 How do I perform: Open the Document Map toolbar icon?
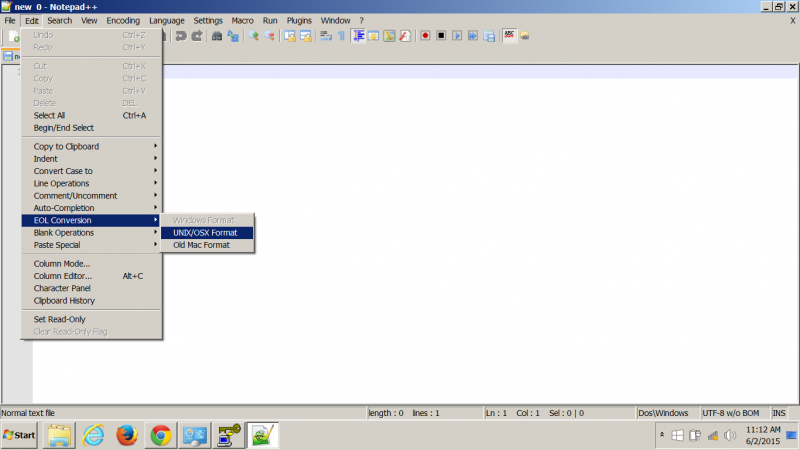click(389, 36)
